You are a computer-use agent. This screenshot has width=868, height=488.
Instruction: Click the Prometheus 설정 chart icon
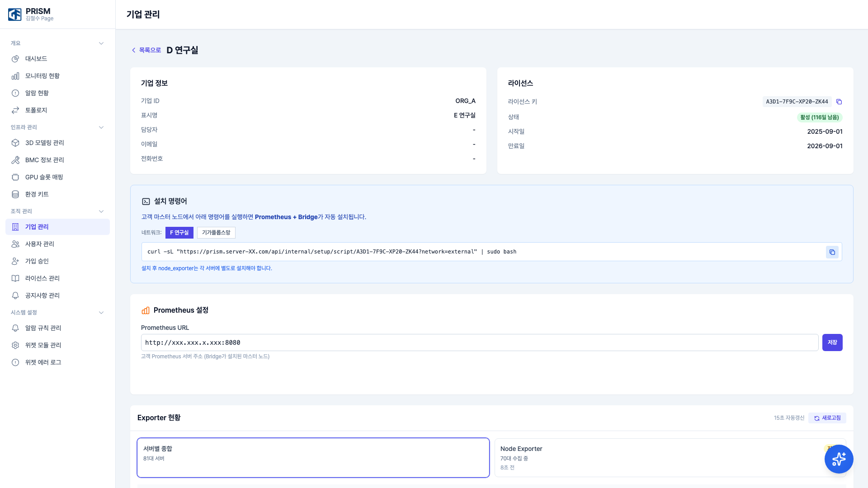[146, 310]
